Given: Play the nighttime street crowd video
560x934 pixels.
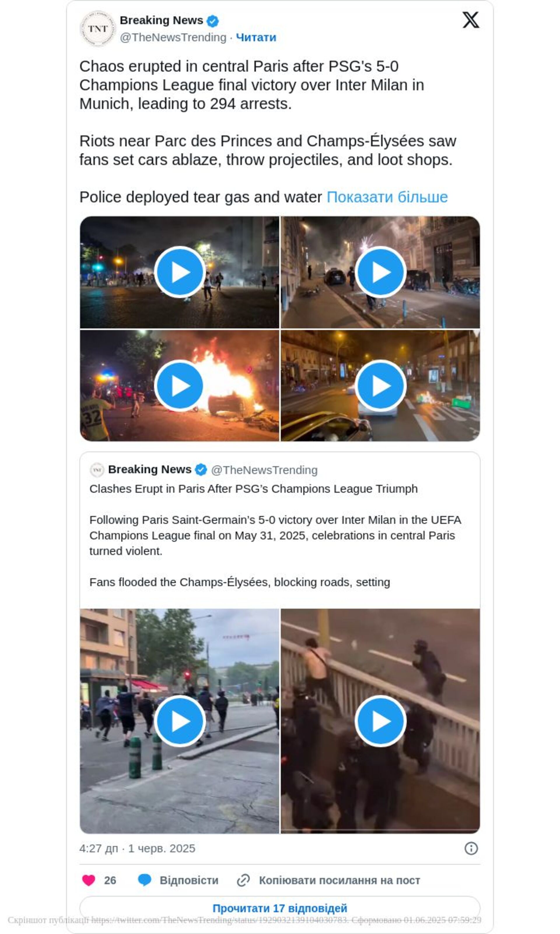Looking at the screenshot, I should coord(180,272).
